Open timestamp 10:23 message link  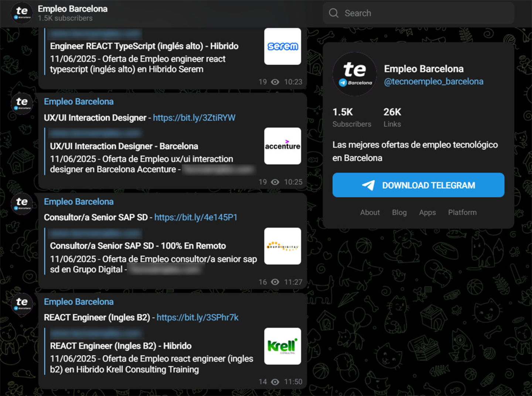[x=293, y=82]
